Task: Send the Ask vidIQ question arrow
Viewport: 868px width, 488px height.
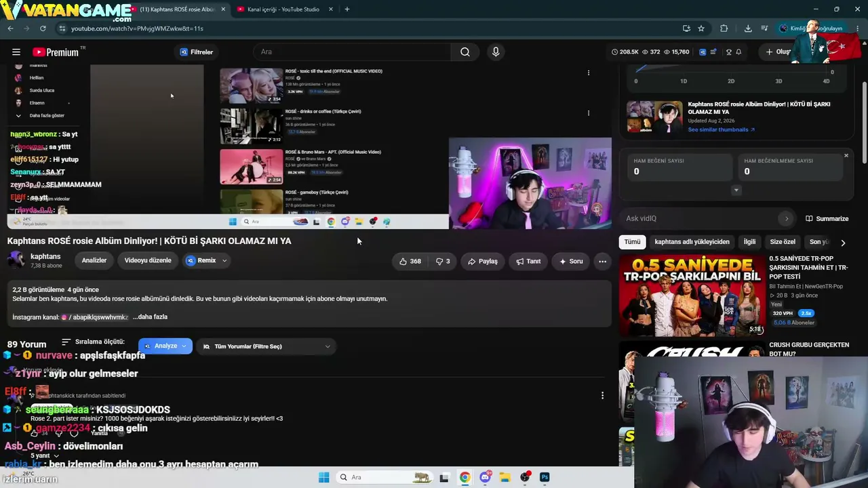Action: 787,218
